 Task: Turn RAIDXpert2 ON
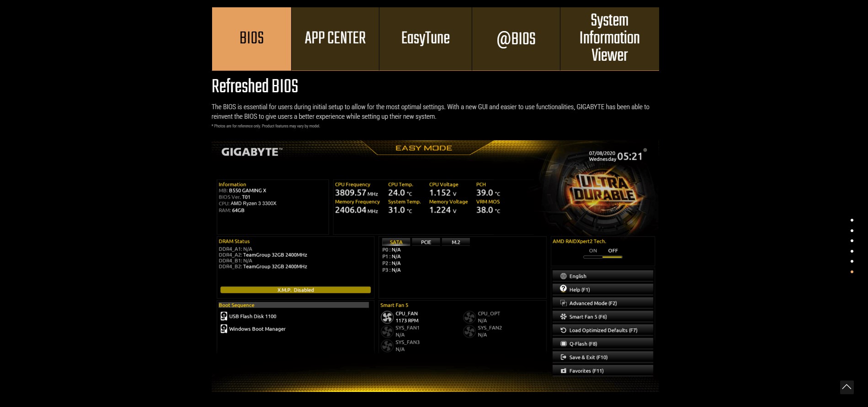(593, 251)
